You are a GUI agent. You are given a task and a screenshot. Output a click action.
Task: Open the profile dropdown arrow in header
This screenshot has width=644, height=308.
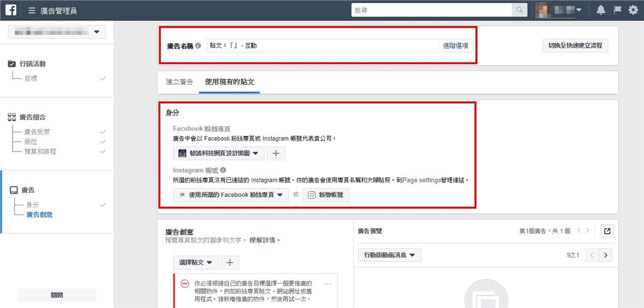pos(579,10)
